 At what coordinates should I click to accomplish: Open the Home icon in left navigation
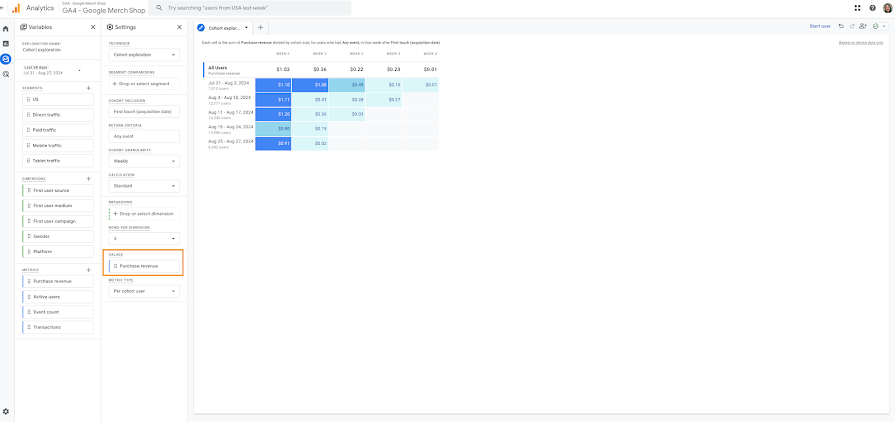pos(6,29)
